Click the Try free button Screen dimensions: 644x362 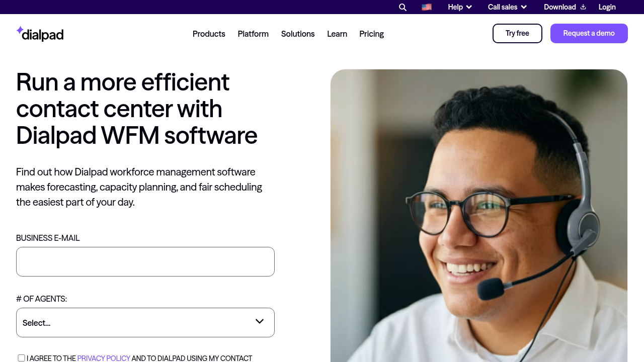[x=517, y=33]
